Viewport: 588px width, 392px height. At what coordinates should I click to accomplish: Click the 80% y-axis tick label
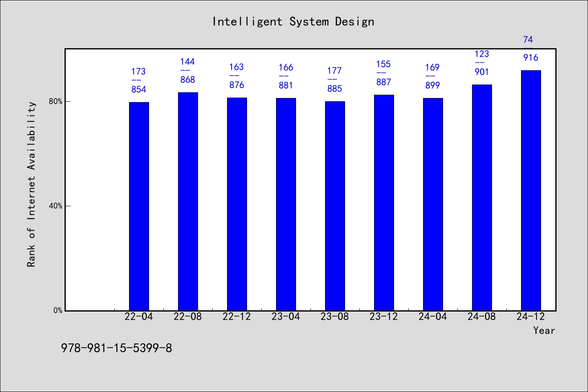coord(56,101)
